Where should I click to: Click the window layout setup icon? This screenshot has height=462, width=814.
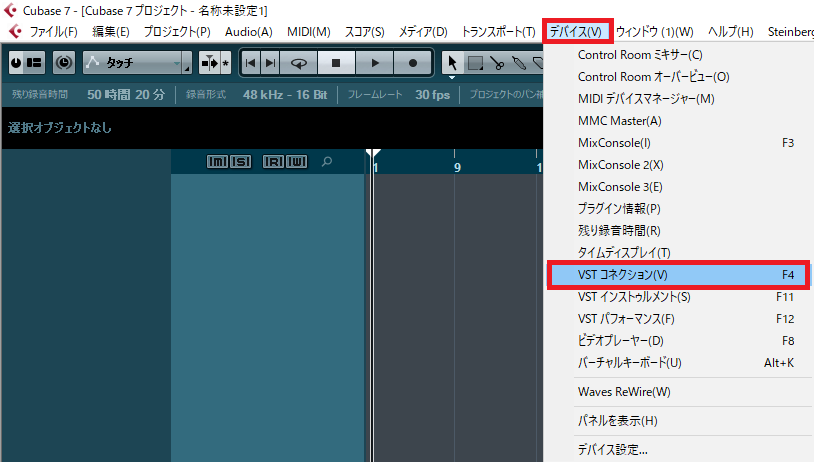coord(34,63)
